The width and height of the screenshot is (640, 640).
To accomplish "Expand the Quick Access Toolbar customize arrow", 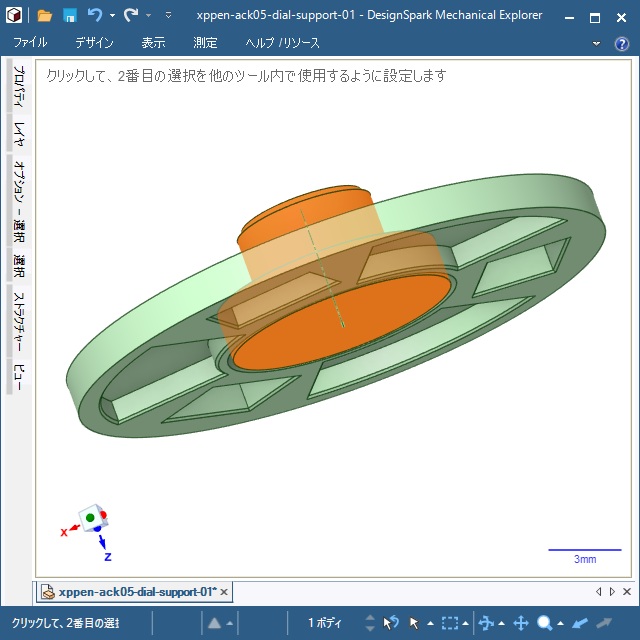I will tap(168, 16).
